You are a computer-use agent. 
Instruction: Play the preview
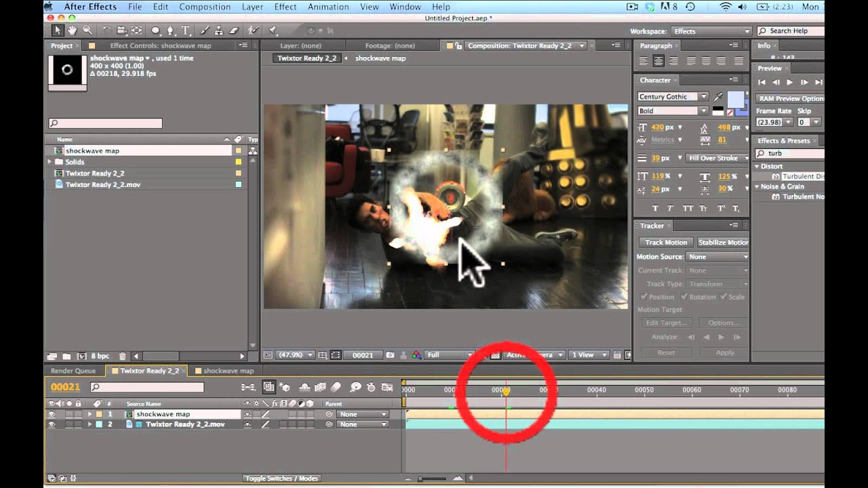pyautogui.click(x=789, y=82)
